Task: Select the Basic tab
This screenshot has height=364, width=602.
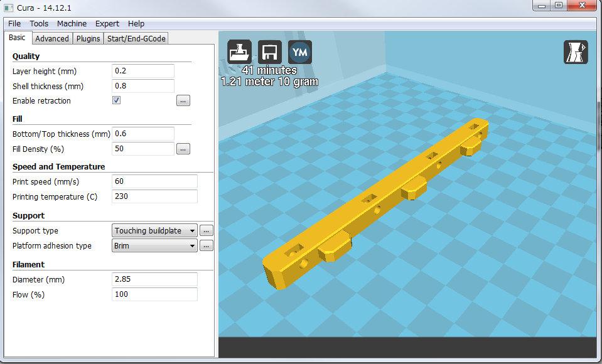Action: pyautogui.click(x=17, y=38)
